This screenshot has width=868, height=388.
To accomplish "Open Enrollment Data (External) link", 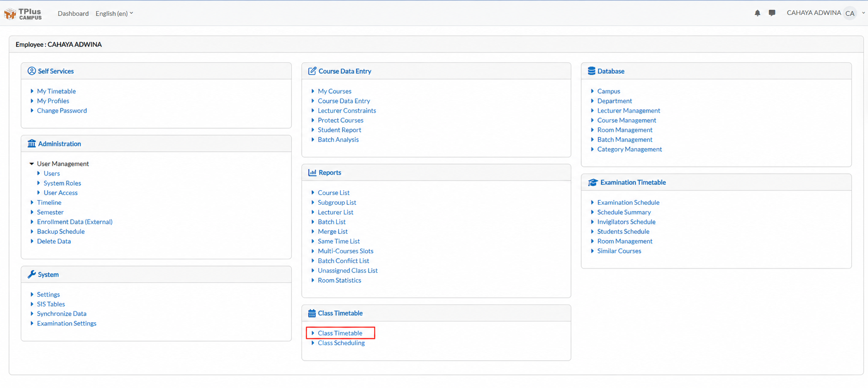I will tap(75, 222).
